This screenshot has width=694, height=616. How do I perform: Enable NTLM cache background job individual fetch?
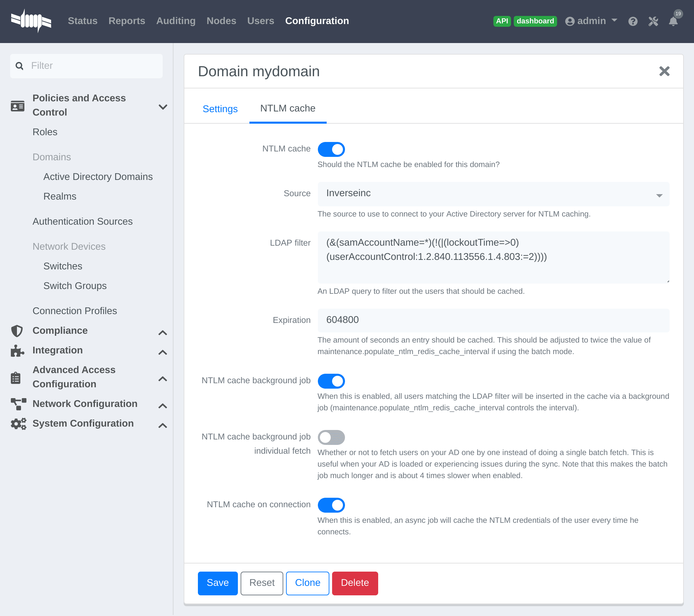coord(331,437)
